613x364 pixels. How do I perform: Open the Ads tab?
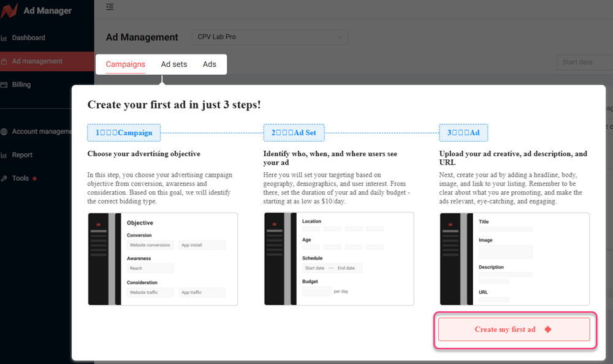tap(210, 64)
